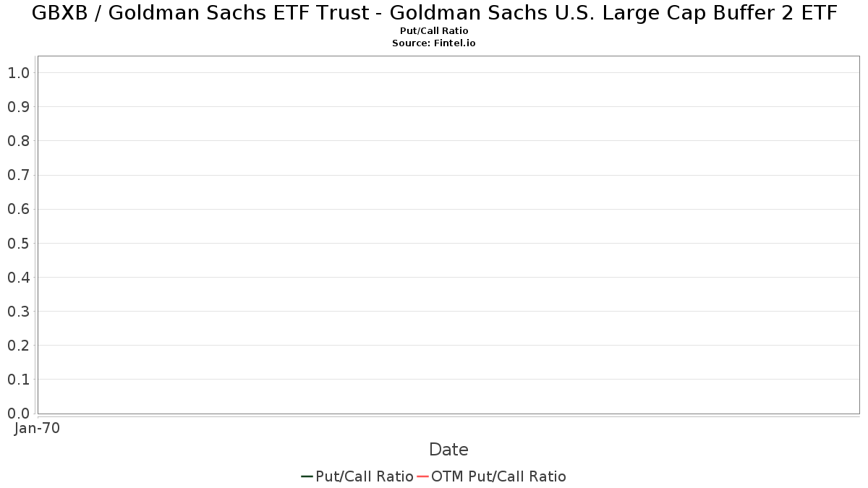Click the 0.9 y-axis tick label
The width and height of the screenshot is (868, 488).
(x=18, y=107)
